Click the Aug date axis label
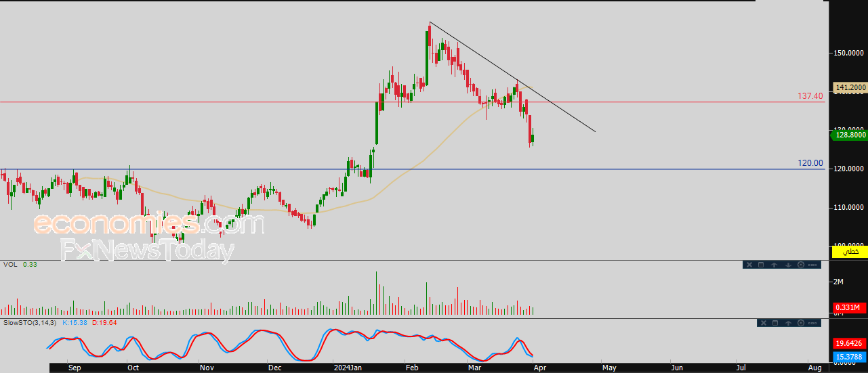The width and height of the screenshot is (868, 373). 815,368
